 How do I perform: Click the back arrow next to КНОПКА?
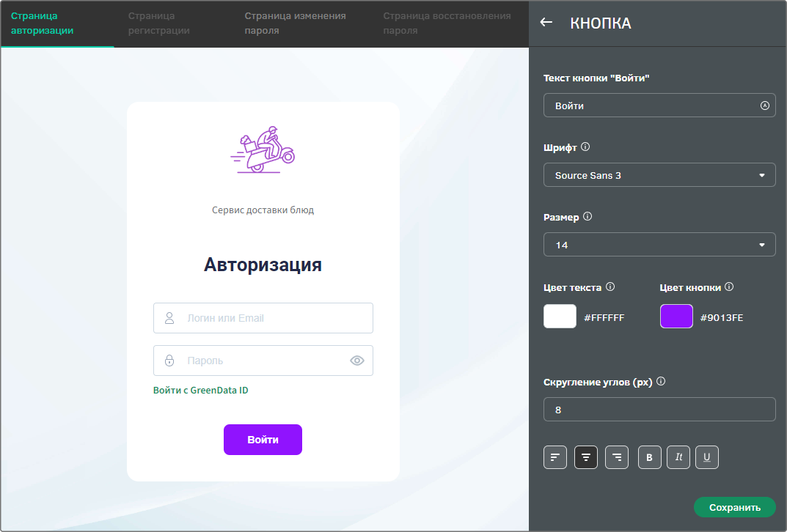[546, 22]
